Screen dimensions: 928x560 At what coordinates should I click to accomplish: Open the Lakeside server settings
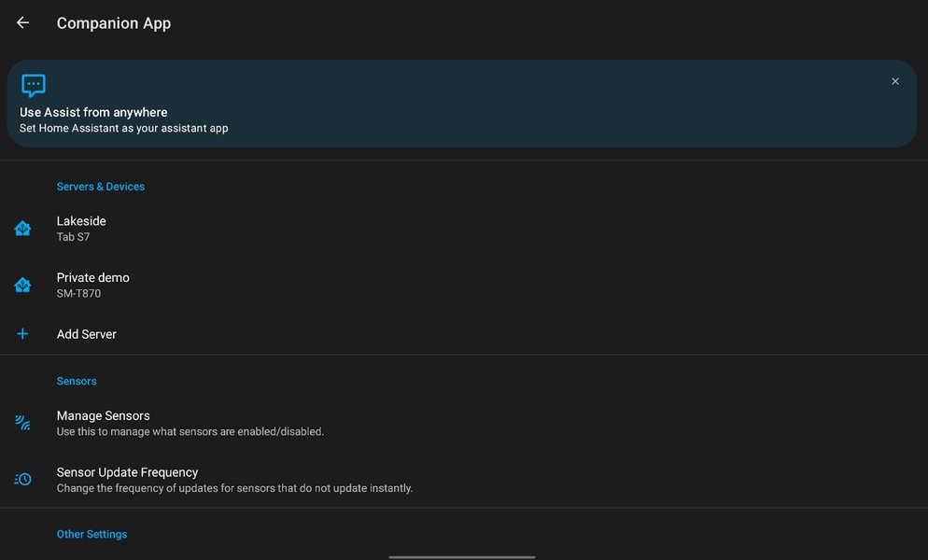tap(81, 228)
